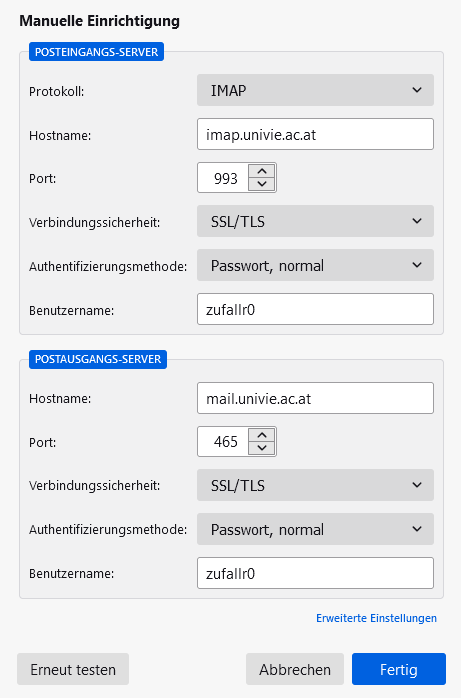Click the imap.univie.ac.at hostname field

(315, 134)
